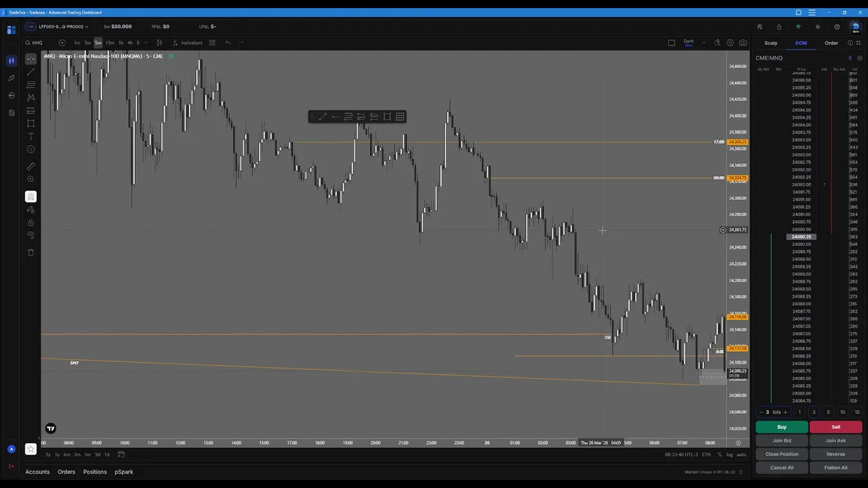The height and width of the screenshot is (488, 868).
Task: Toggle the account lock icon
Action: point(779,26)
